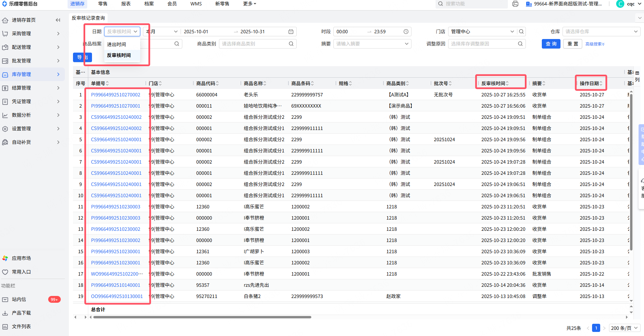This screenshot has width=644, height=336.
Task: Open the 仓库 warehouse dropdown
Action: point(601,32)
